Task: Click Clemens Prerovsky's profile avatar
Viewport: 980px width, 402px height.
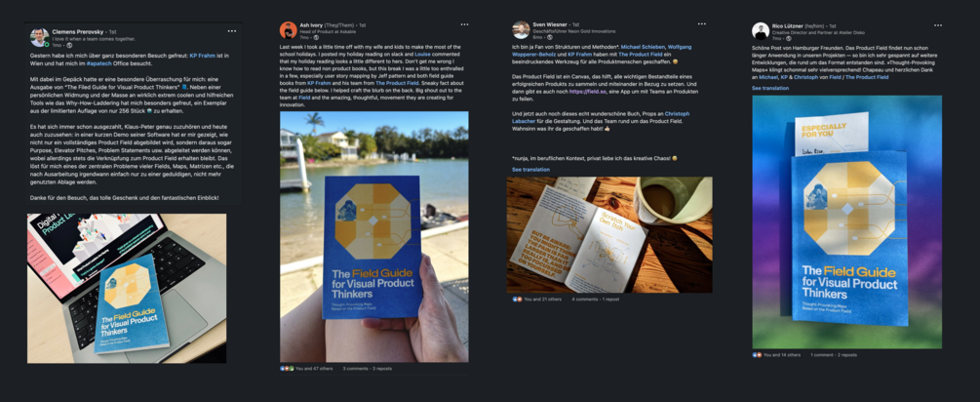Action: pyautogui.click(x=39, y=37)
